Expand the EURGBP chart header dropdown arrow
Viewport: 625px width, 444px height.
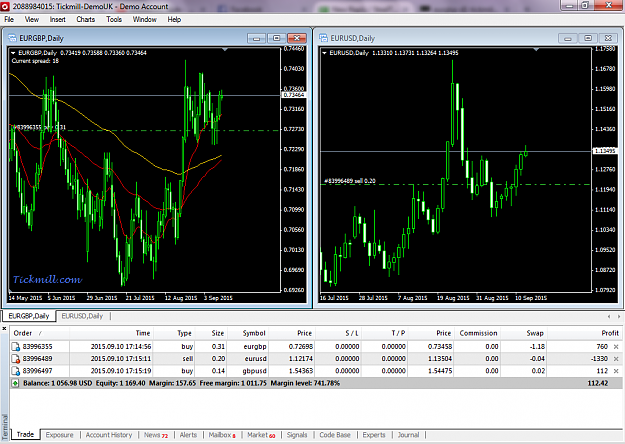(13, 53)
